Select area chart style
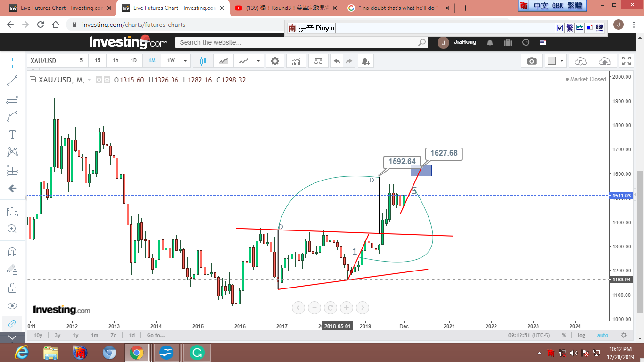Screen dimensions: 644x362 click(x=223, y=61)
